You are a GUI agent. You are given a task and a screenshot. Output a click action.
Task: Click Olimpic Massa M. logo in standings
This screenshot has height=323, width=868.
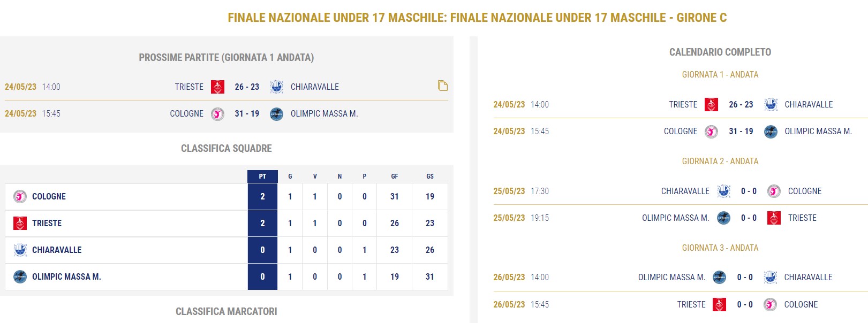pyautogui.click(x=20, y=276)
